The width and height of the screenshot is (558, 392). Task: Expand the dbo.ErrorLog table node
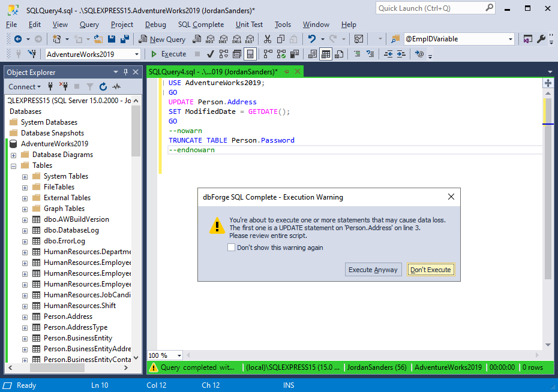click(x=25, y=242)
